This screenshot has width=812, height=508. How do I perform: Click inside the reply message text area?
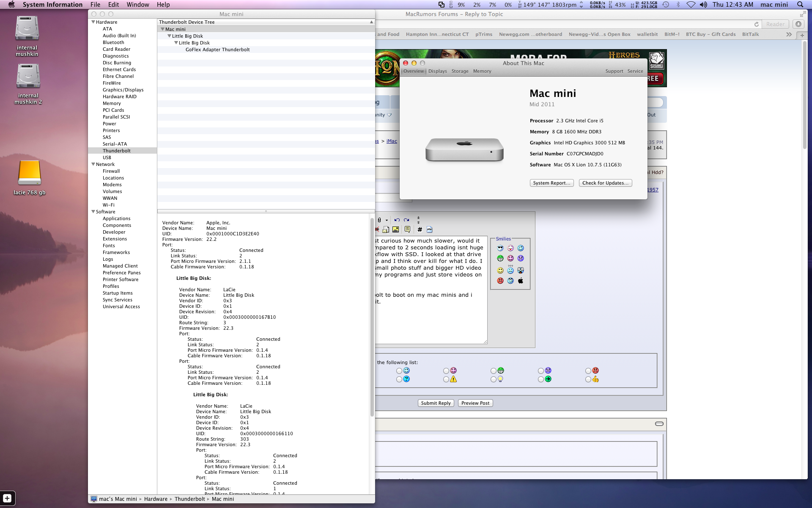pos(431,290)
